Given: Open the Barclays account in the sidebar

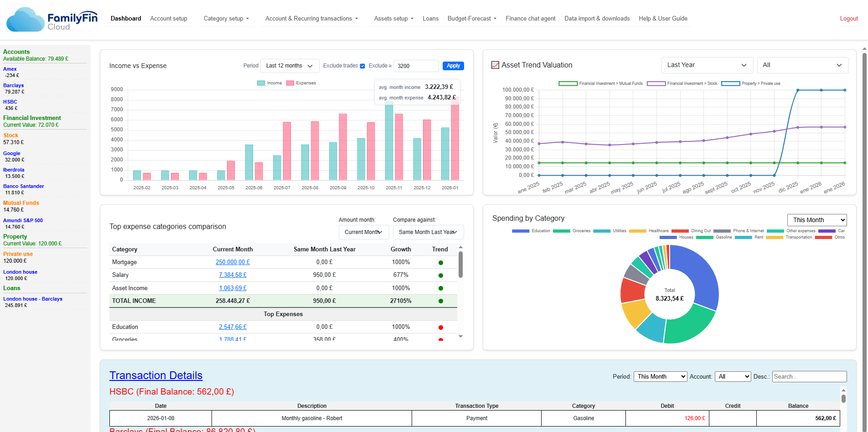Looking at the screenshot, I should click(13, 86).
